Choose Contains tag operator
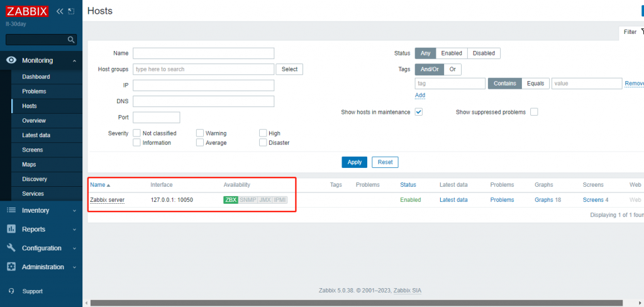 pos(505,84)
